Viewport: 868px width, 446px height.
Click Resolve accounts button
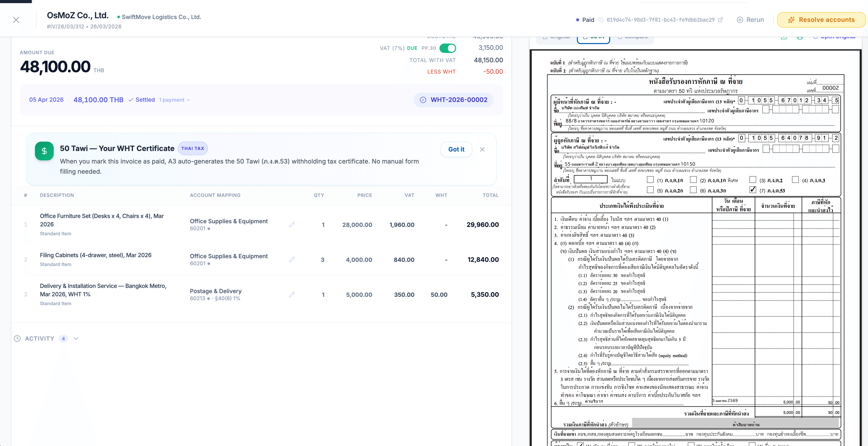(821, 20)
